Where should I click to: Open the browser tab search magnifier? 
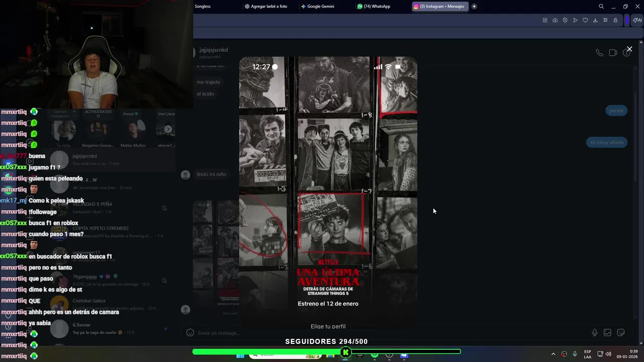(x=601, y=7)
